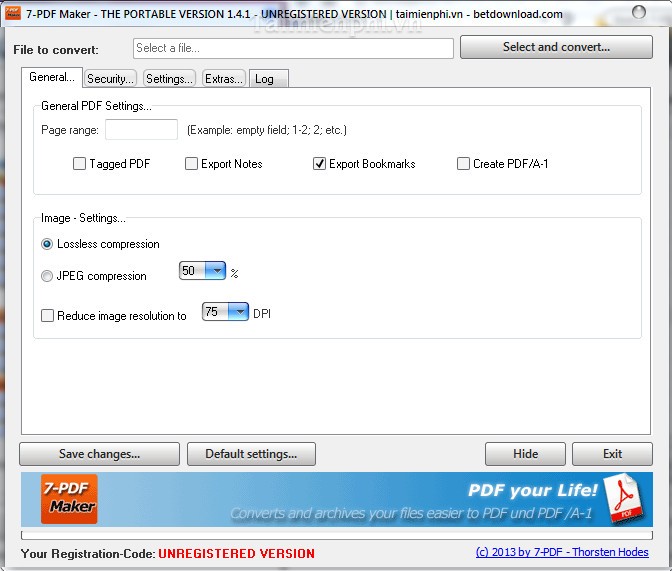Screen dimensions: 672x571
Task: Enable the Create PDF/A-1 checkbox
Action: coord(463,163)
